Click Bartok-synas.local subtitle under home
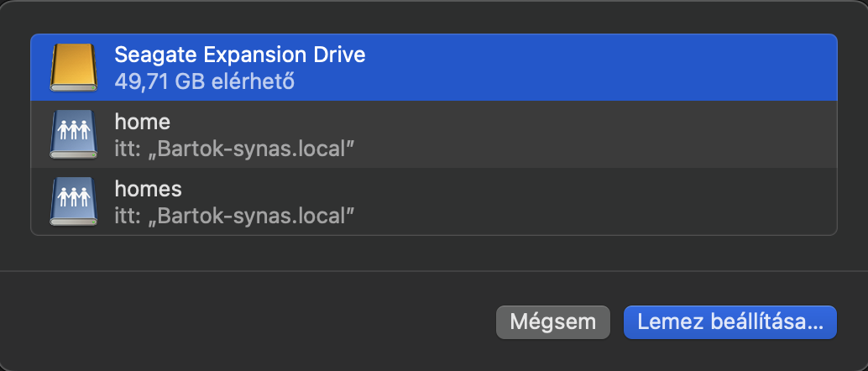 [234, 149]
